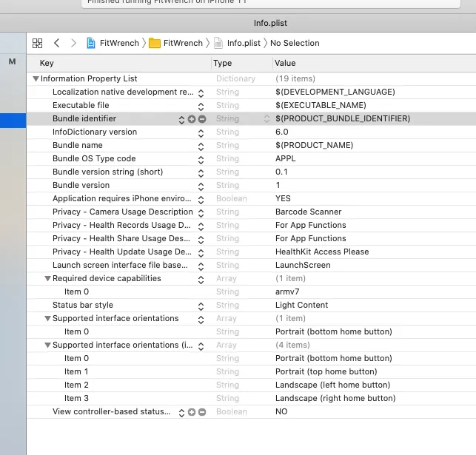
Task: Open key picker for Health Records Usage
Action: (x=201, y=226)
